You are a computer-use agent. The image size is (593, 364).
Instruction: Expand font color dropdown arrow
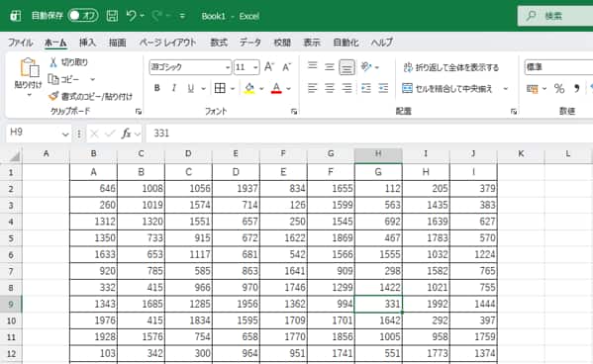288,89
